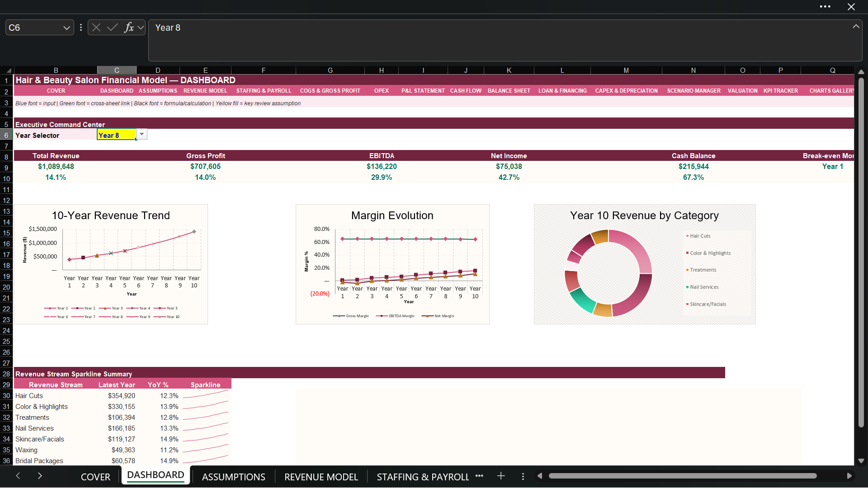Click the formula bar input field
This screenshot has width=868, height=488.
point(505,41)
